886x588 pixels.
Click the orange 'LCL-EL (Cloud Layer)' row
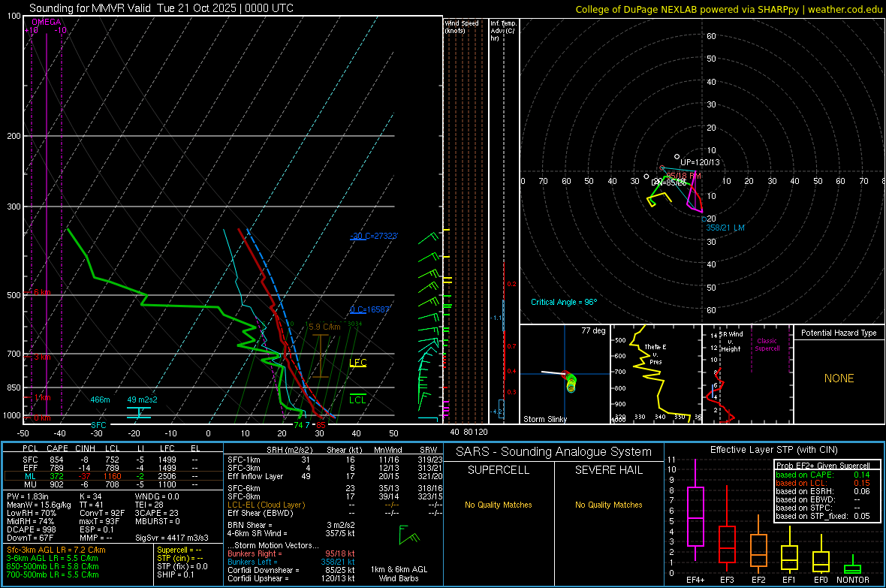coord(335,505)
